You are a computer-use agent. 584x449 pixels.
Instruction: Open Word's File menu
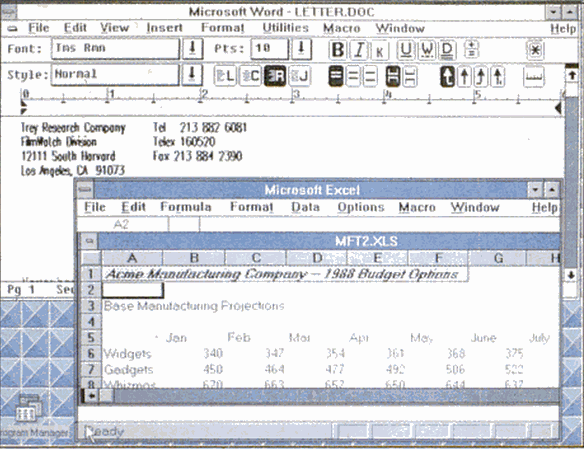[39, 28]
